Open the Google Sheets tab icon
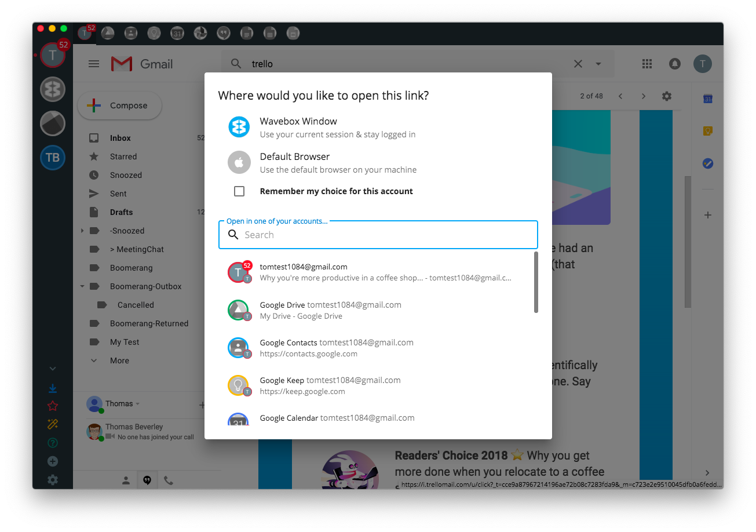 coord(270,33)
